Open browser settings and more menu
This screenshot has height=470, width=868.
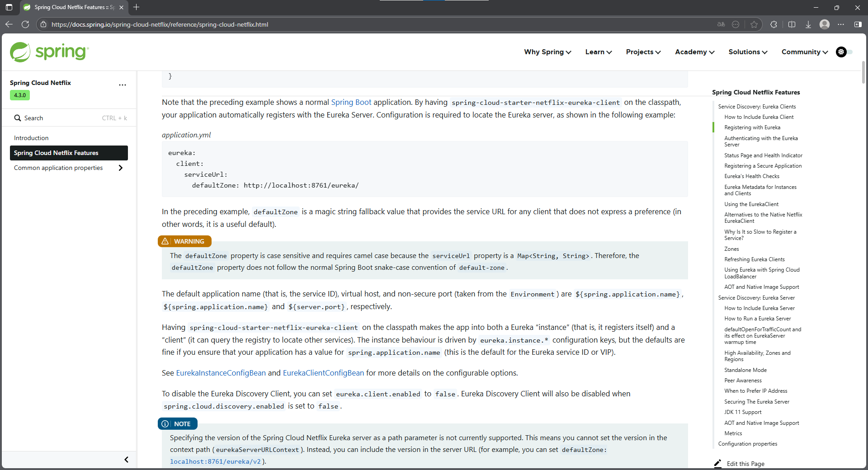(841, 24)
